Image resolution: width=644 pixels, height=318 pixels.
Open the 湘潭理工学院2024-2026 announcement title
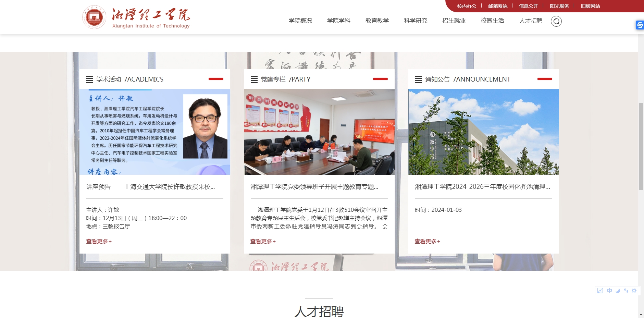[482, 187]
